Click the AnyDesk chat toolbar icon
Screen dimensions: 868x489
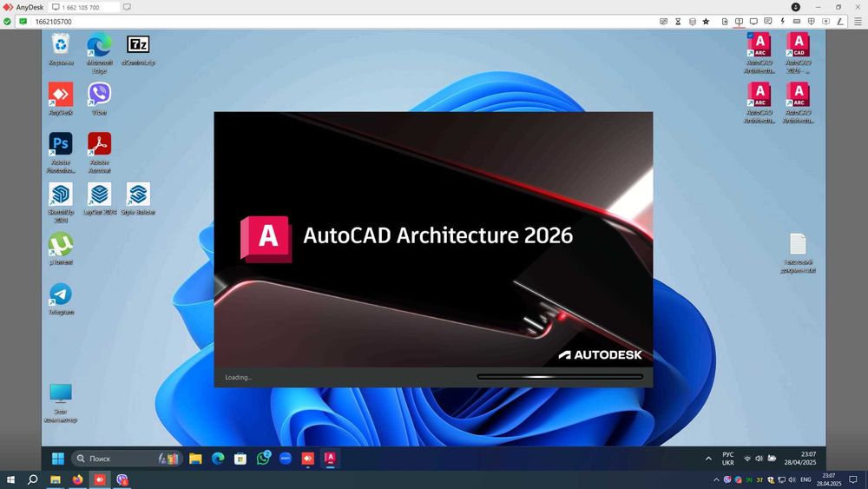point(768,22)
